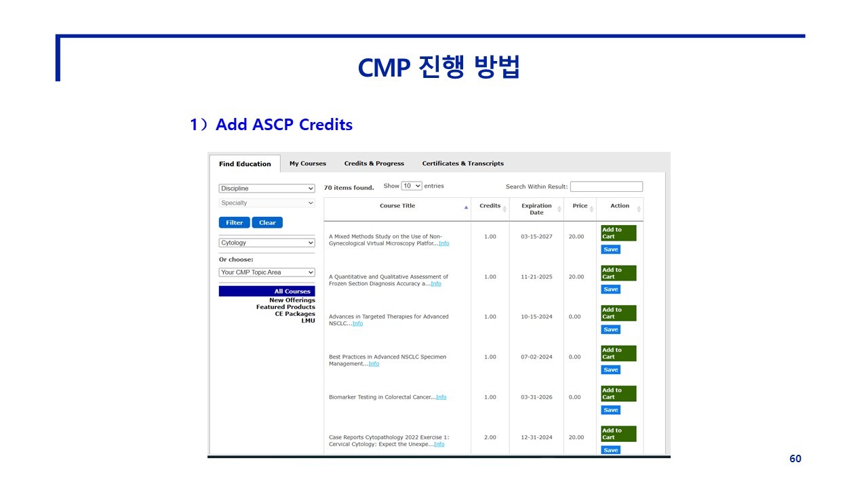Image resolution: width=868 pixels, height=488 pixels.
Task: Sort by Course Title column arrow
Action: coord(466,207)
